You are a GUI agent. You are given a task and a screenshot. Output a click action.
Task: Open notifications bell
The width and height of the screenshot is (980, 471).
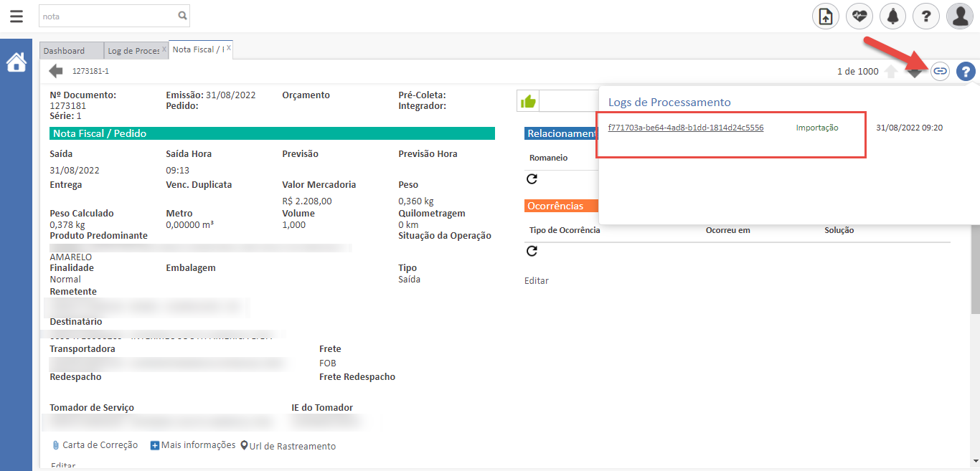tap(892, 16)
